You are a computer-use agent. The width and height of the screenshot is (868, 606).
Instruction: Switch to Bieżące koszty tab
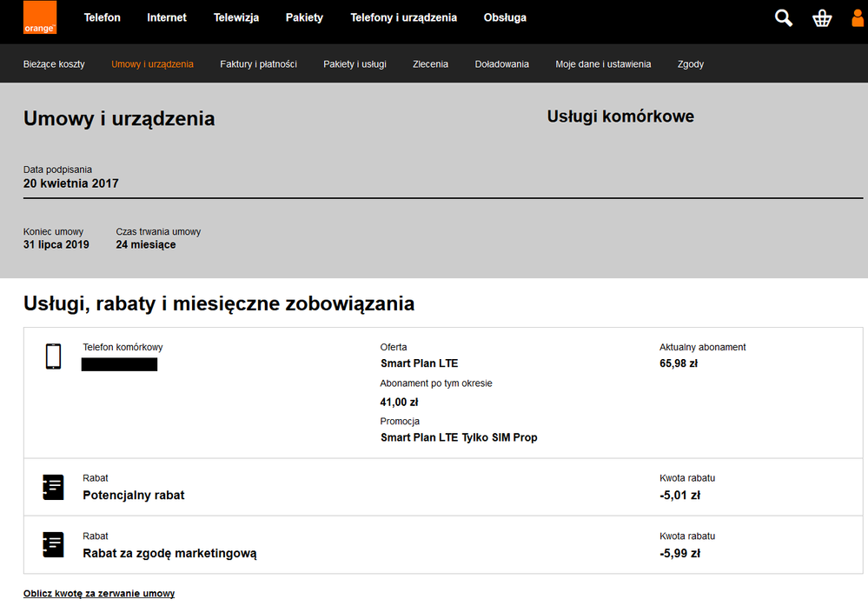[54, 64]
